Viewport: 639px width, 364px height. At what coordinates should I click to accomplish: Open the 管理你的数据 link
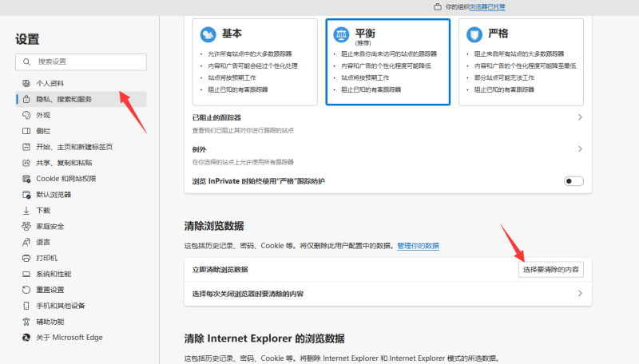(418, 246)
